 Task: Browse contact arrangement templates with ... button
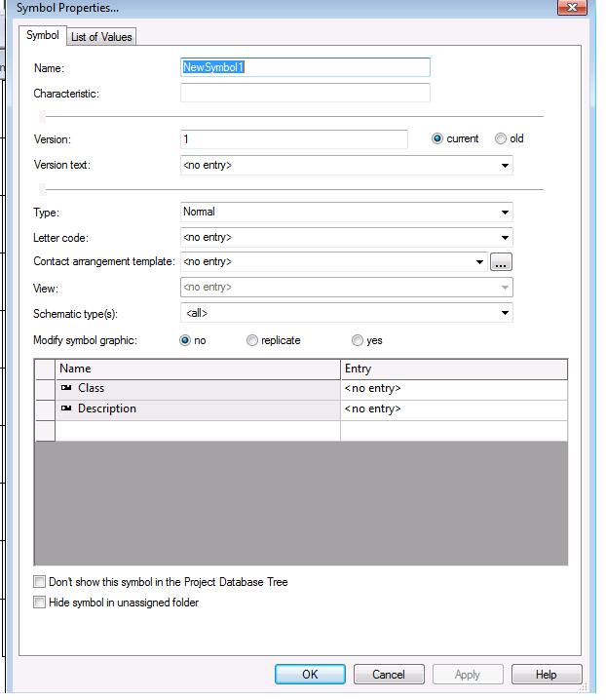(x=501, y=262)
